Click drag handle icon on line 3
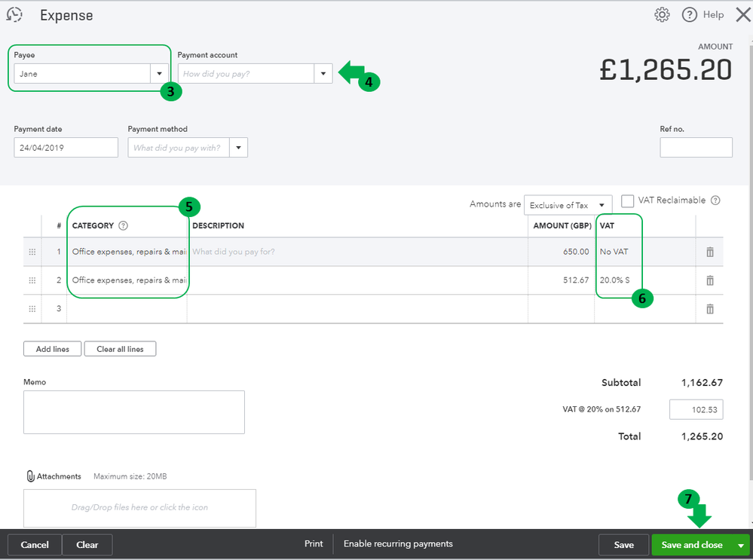The image size is (753, 560). click(32, 309)
